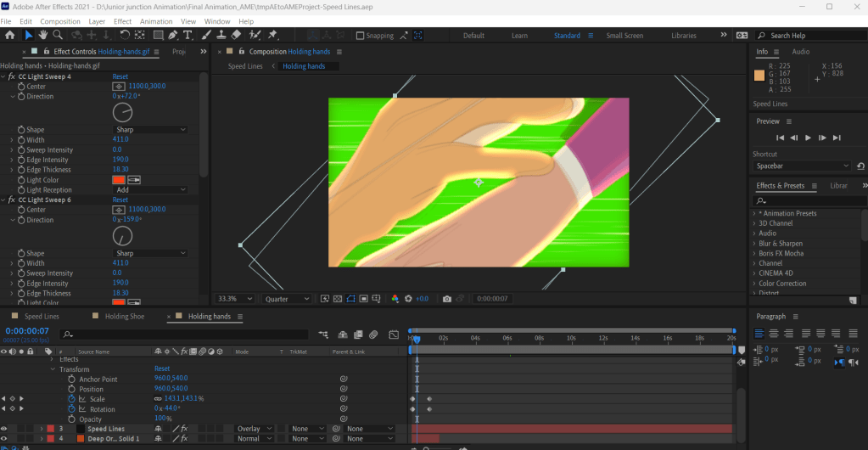Viewport: 868px width, 450px height.
Task: Toggle the Scale stopwatch keyframing
Action: pyautogui.click(x=71, y=399)
